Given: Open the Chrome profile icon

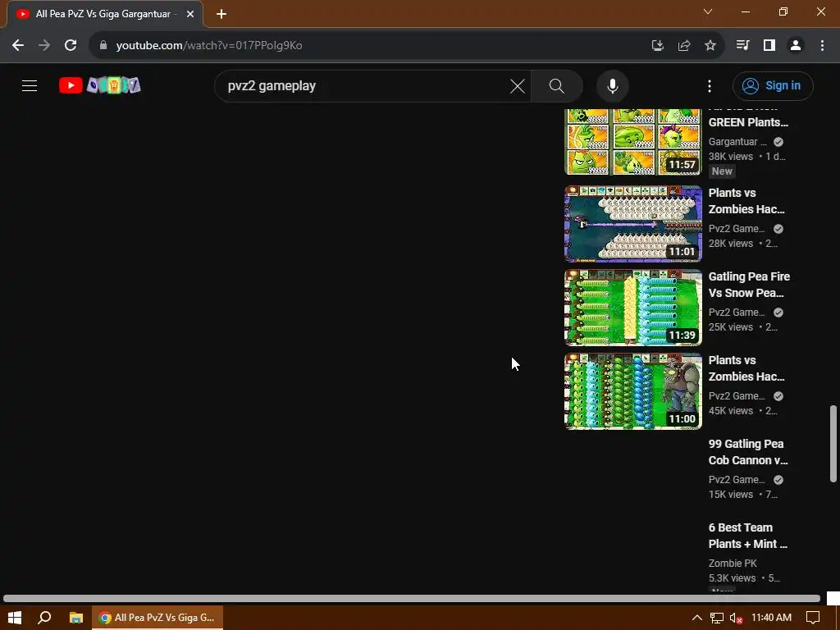Looking at the screenshot, I should (796, 46).
